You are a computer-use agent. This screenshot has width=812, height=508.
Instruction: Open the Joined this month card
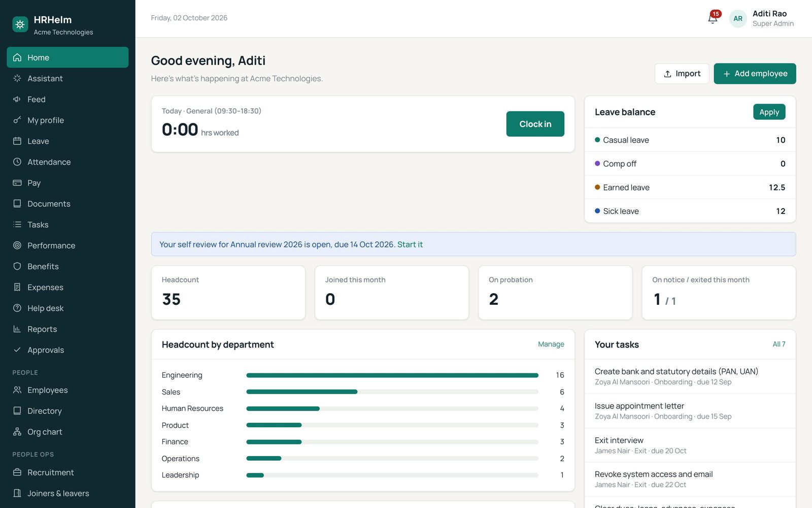pos(392,293)
